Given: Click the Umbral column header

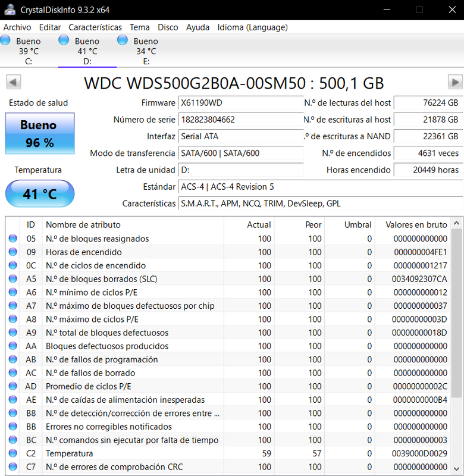Looking at the screenshot, I should 350,225.
